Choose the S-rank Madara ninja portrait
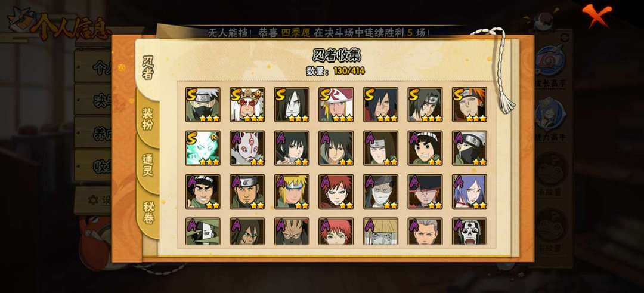The height and width of the screenshot is (293, 644). click(380, 104)
